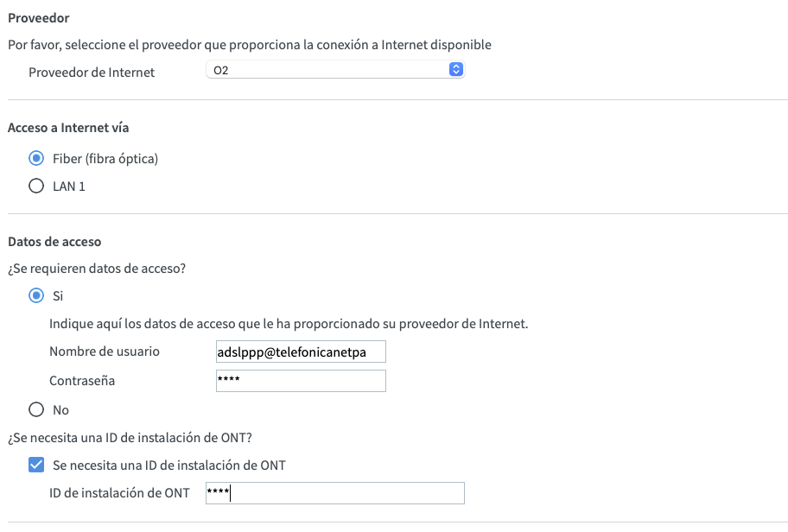Click the Acceso a Internet vía heading
This screenshot has width=788, height=532.
pos(69,127)
